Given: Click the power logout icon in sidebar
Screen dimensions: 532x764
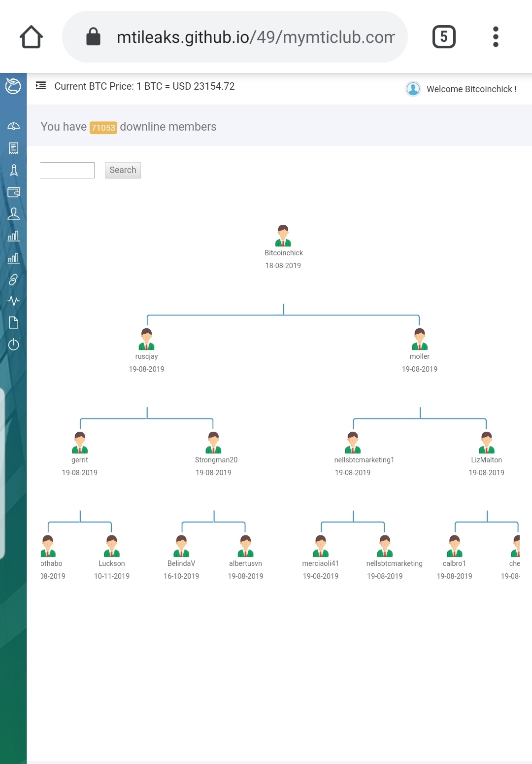Looking at the screenshot, I should click(x=13, y=345).
